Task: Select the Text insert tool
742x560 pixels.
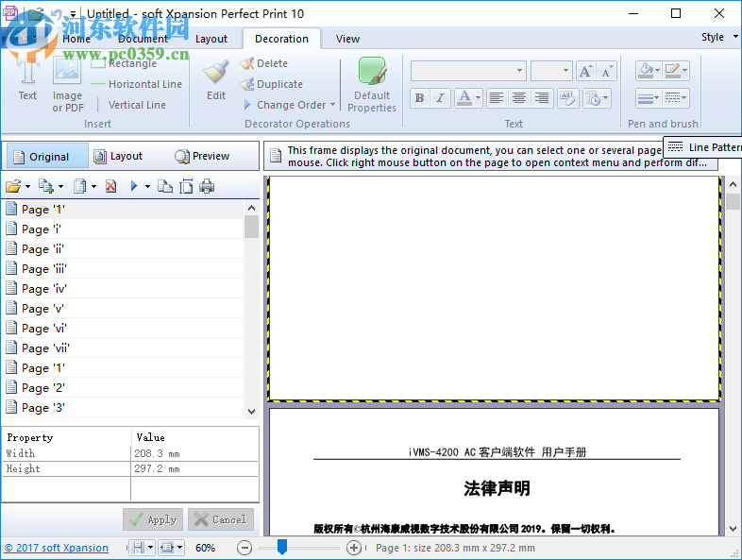Action: click(x=27, y=78)
